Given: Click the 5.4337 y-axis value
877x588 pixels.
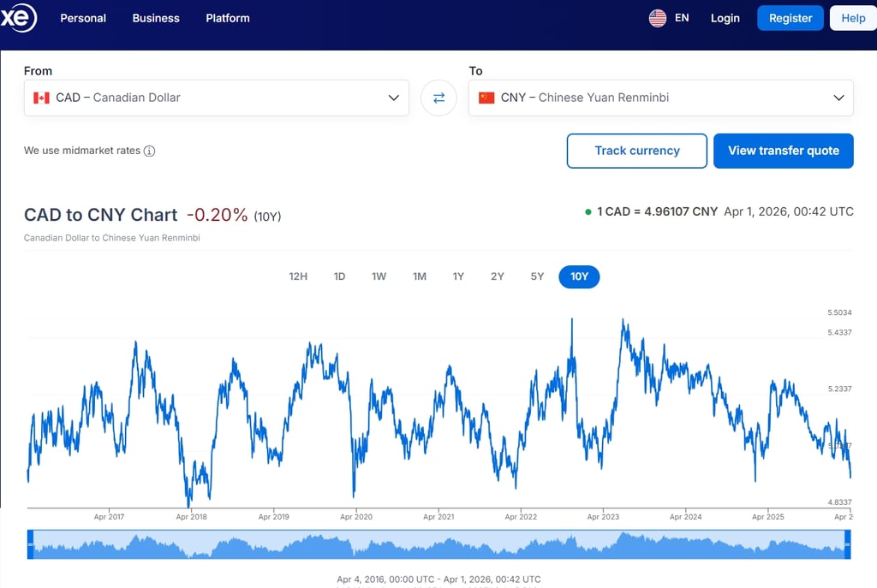Looking at the screenshot, I should click(x=839, y=333).
